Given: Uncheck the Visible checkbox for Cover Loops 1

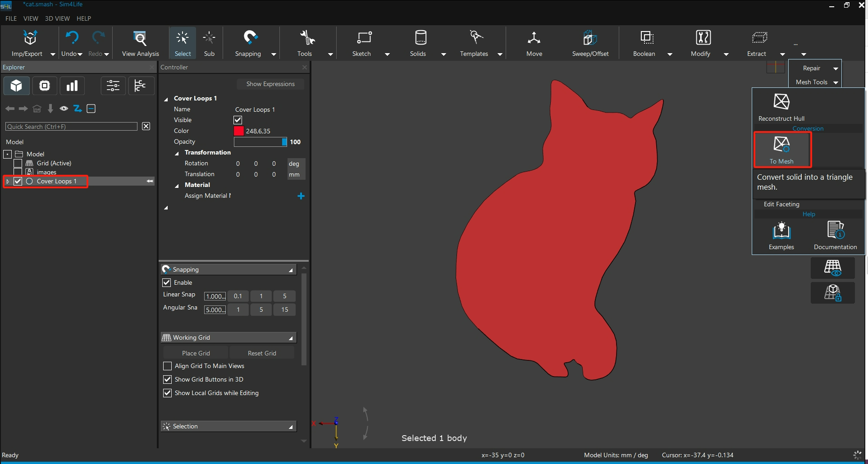Looking at the screenshot, I should click(x=238, y=120).
